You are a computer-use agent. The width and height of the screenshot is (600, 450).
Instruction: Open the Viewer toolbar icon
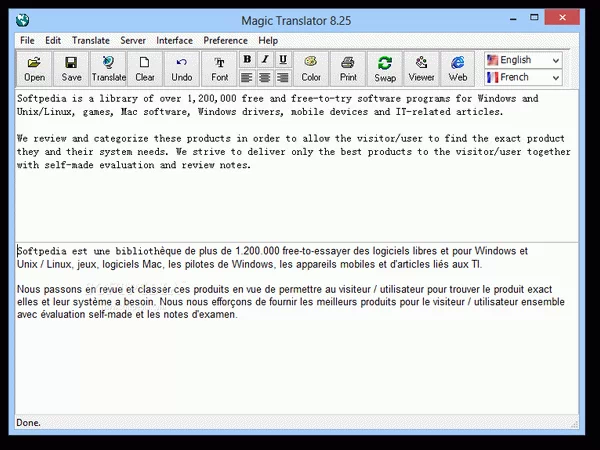[421, 69]
